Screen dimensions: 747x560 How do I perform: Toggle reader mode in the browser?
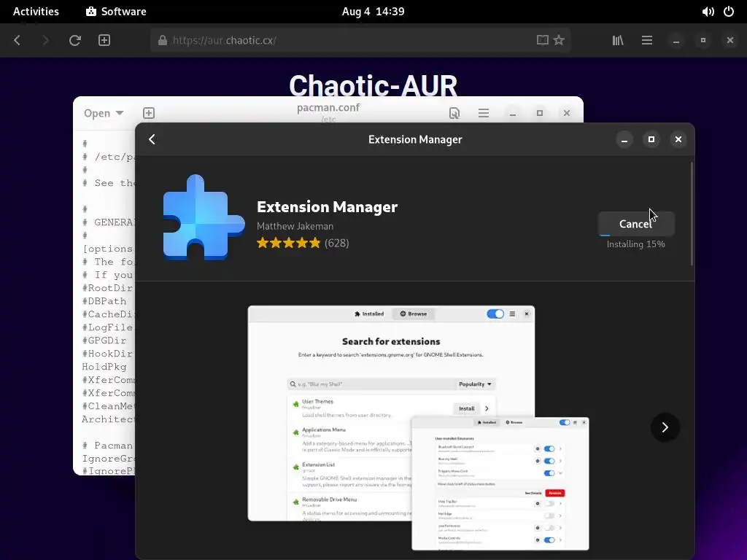tap(543, 41)
